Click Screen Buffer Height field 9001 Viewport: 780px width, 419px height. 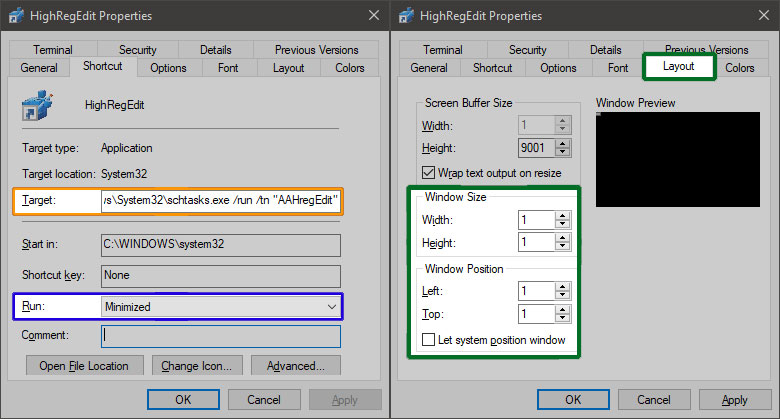coord(536,148)
